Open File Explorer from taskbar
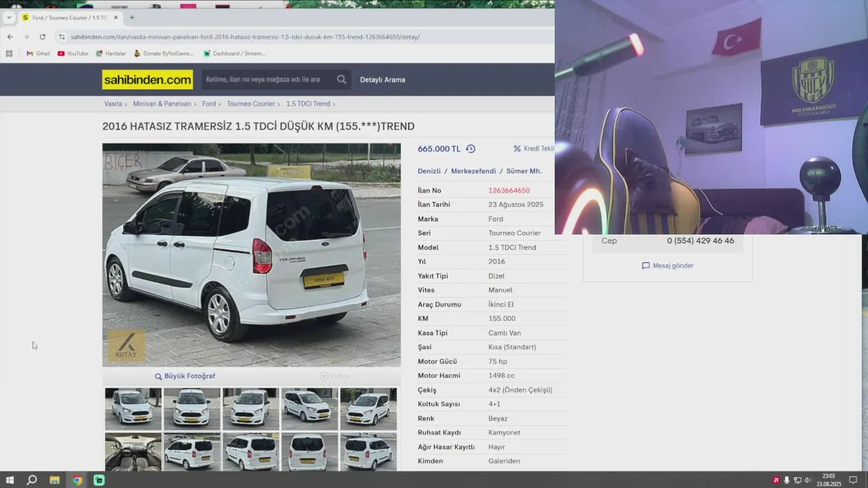The height and width of the screenshot is (488, 868). click(x=54, y=480)
